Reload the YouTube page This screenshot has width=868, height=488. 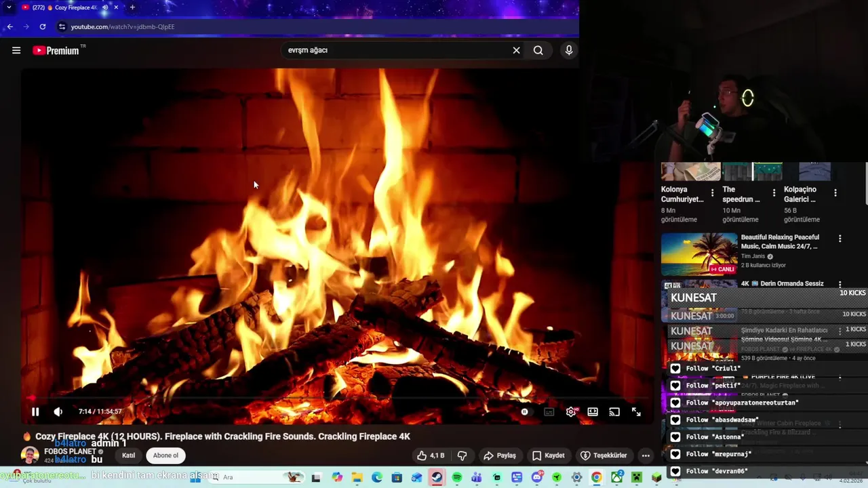tap(43, 26)
